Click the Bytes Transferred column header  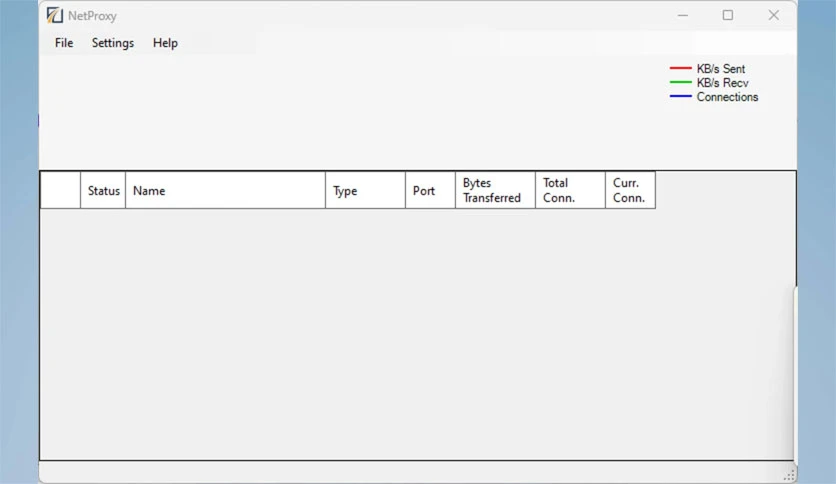(x=495, y=190)
